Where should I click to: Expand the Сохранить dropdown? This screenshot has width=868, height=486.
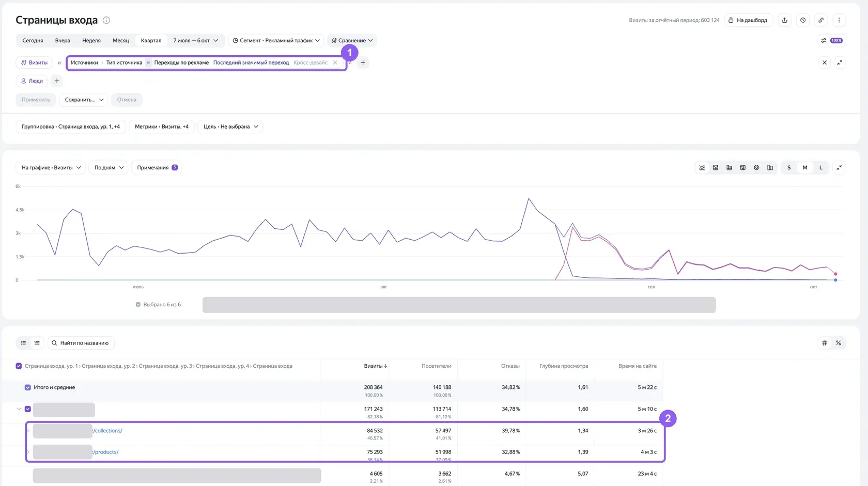[x=84, y=100]
